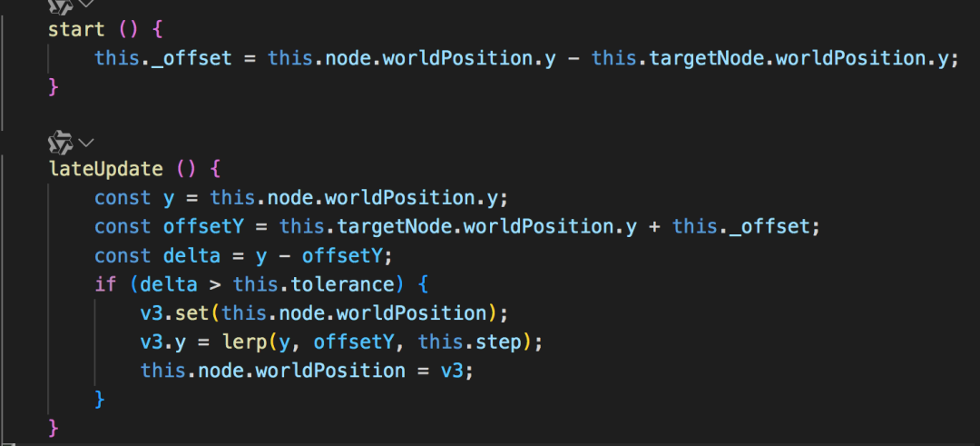Click the closing brace of lateUpdate method

pyautogui.click(x=54, y=429)
